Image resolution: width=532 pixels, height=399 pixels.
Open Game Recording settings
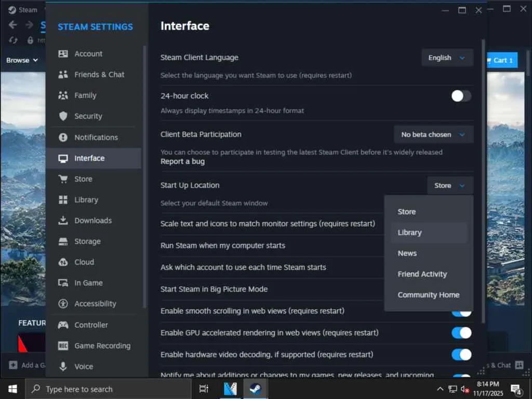point(94,345)
